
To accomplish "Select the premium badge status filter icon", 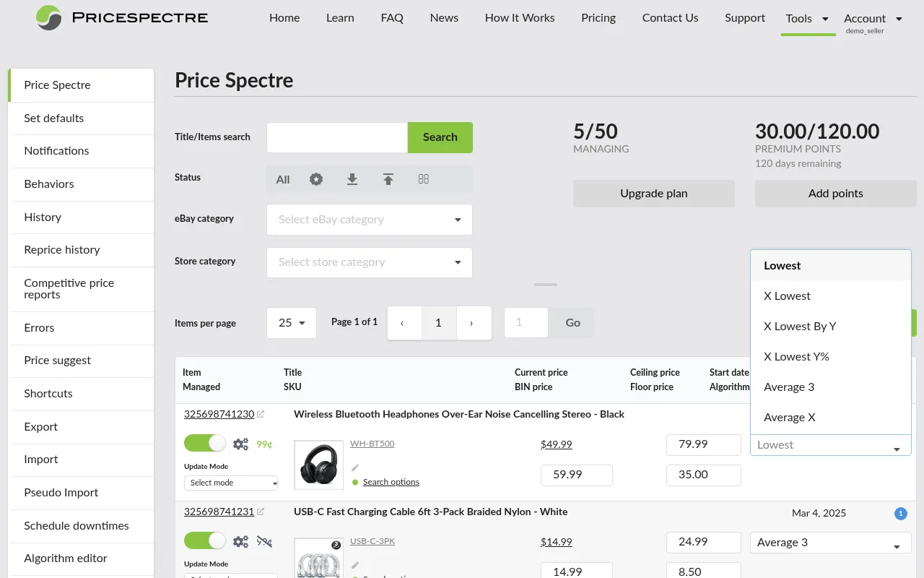I will click(316, 179).
